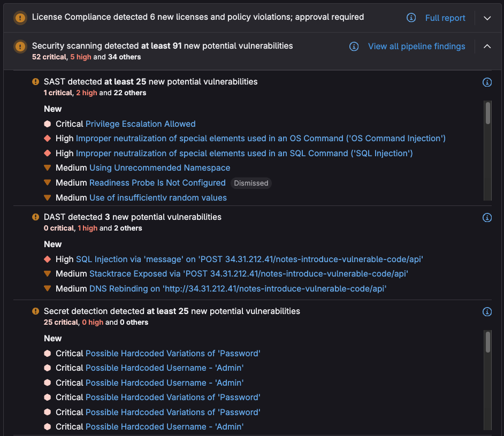Open the DAST section info icon
Viewport: 504px width, 436px height.
coord(487,218)
